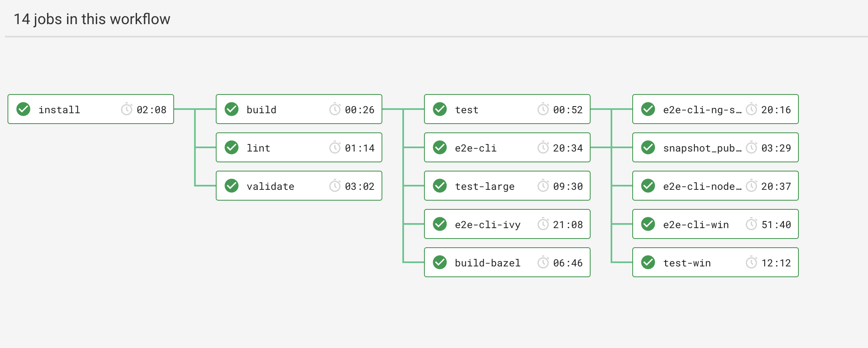Click the checkmark icon on build-bazel job
The image size is (868, 348).
coord(440,262)
